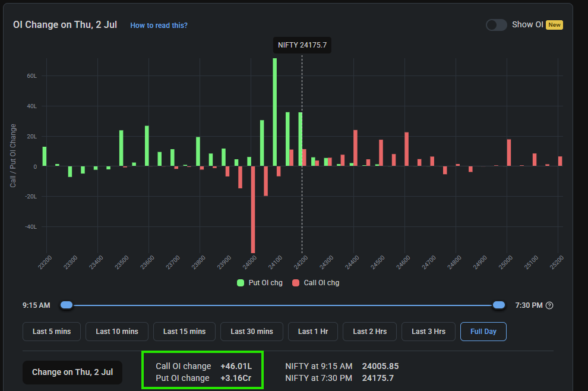
Task: Click the Call OI chg legend text
Action: 321,283
